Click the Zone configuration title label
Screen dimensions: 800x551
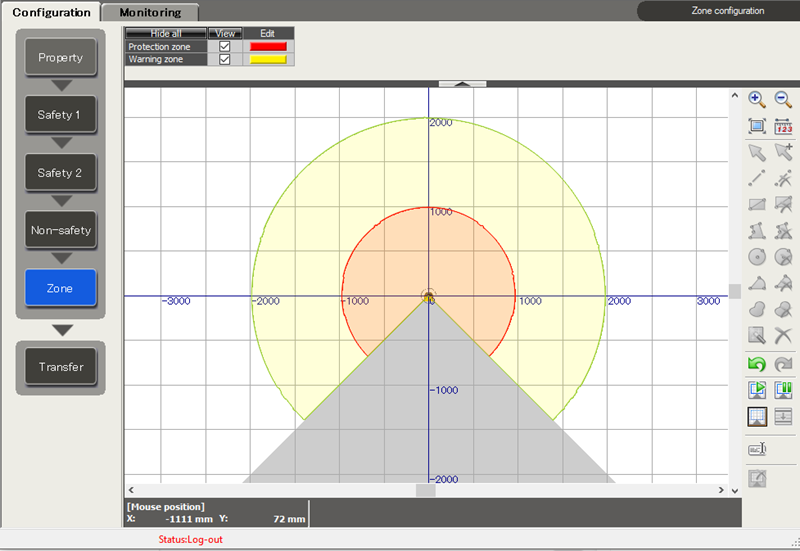coord(728,11)
